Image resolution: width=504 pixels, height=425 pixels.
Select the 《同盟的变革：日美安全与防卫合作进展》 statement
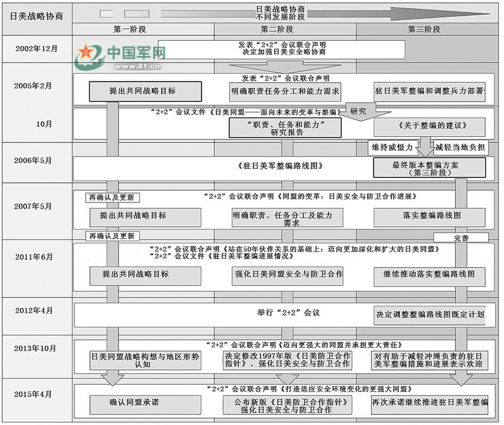pyautogui.click(x=347, y=196)
